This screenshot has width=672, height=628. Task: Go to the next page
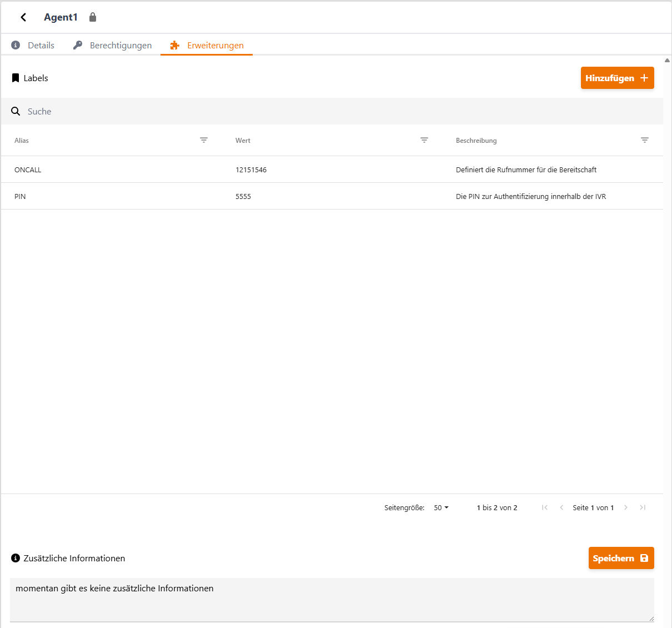point(626,507)
